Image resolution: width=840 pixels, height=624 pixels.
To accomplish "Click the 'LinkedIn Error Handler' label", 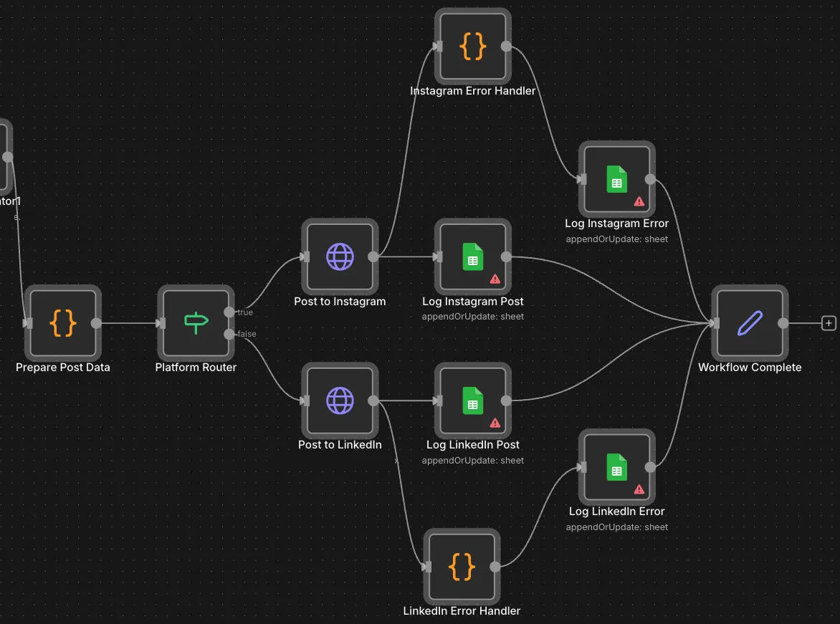I will point(462,611).
